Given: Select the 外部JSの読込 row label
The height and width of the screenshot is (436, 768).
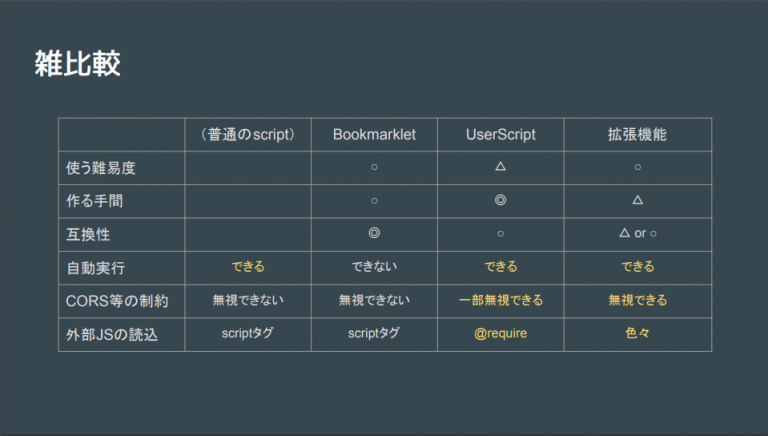Looking at the screenshot, I should pyautogui.click(x=112, y=335).
